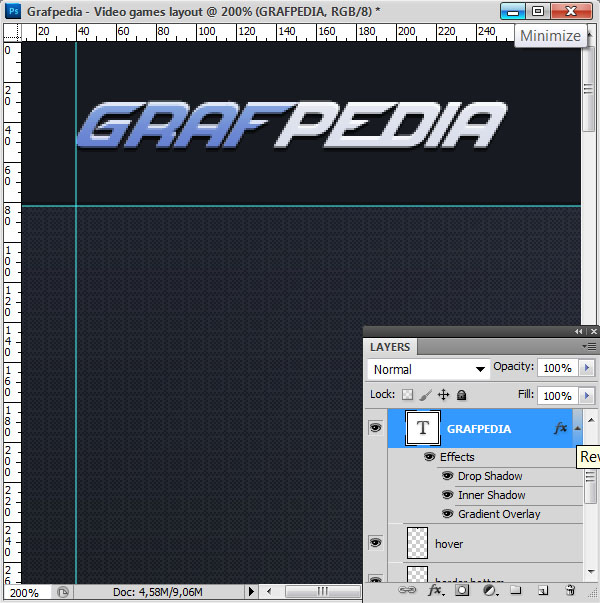Click the Fill 100% field
Image resolution: width=600 pixels, height=603 pixels.
(x=558, y=396)
